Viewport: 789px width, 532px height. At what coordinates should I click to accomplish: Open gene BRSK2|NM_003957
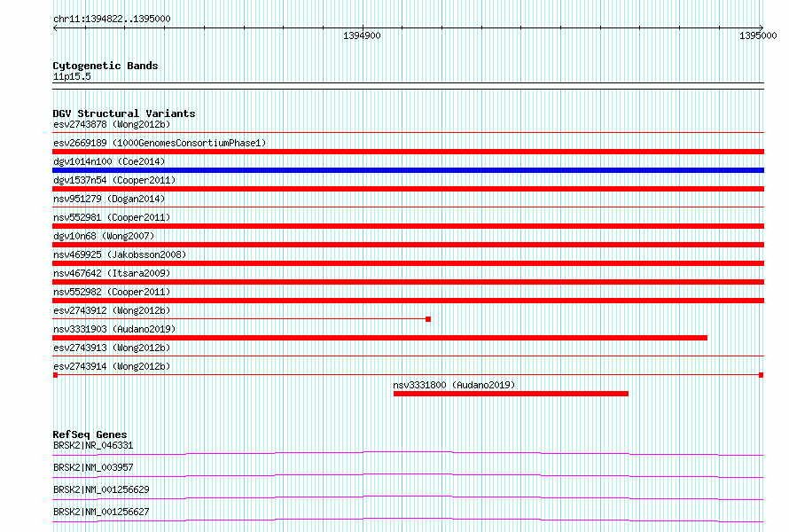coord(93,467)
